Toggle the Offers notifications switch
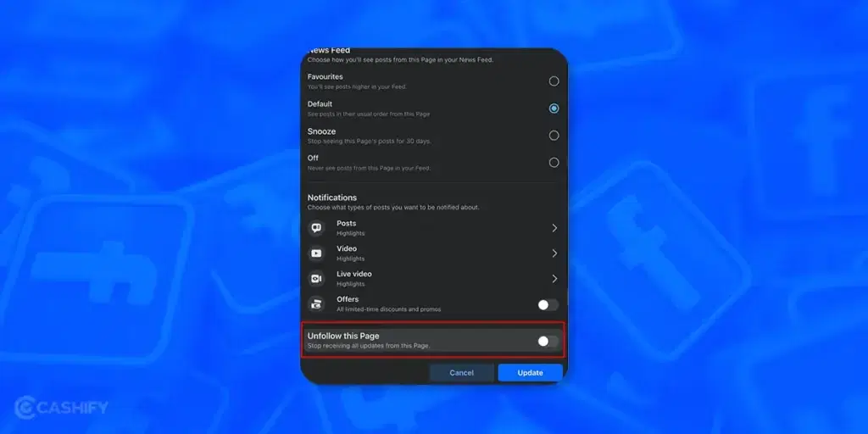Image resolution: width=868 pixels, height=434 pixels. (548, 304)
